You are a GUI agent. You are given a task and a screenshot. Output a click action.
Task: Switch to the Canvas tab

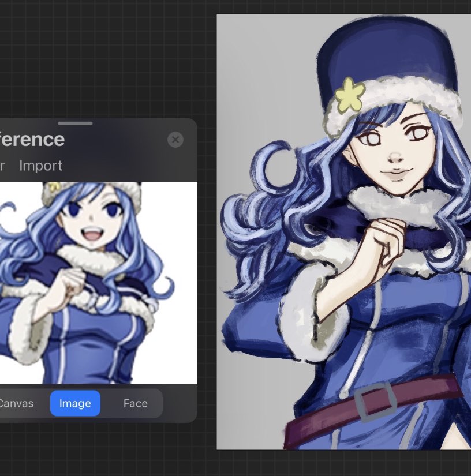coord(16,403)
